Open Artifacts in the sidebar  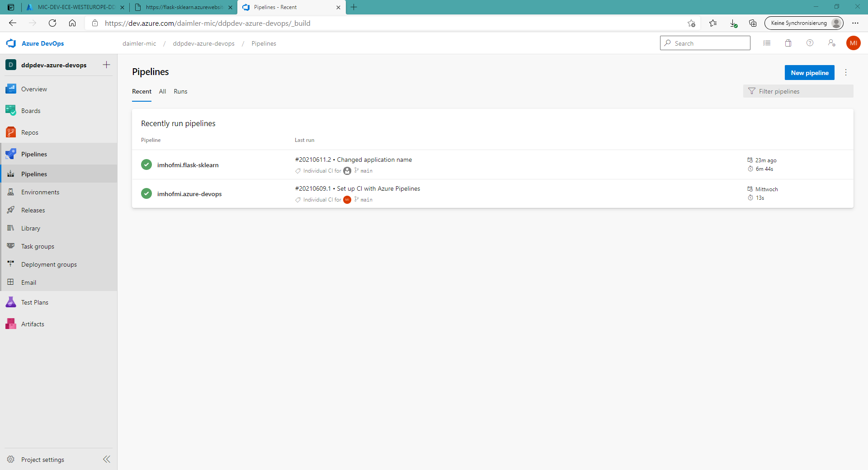pos(59,324)
